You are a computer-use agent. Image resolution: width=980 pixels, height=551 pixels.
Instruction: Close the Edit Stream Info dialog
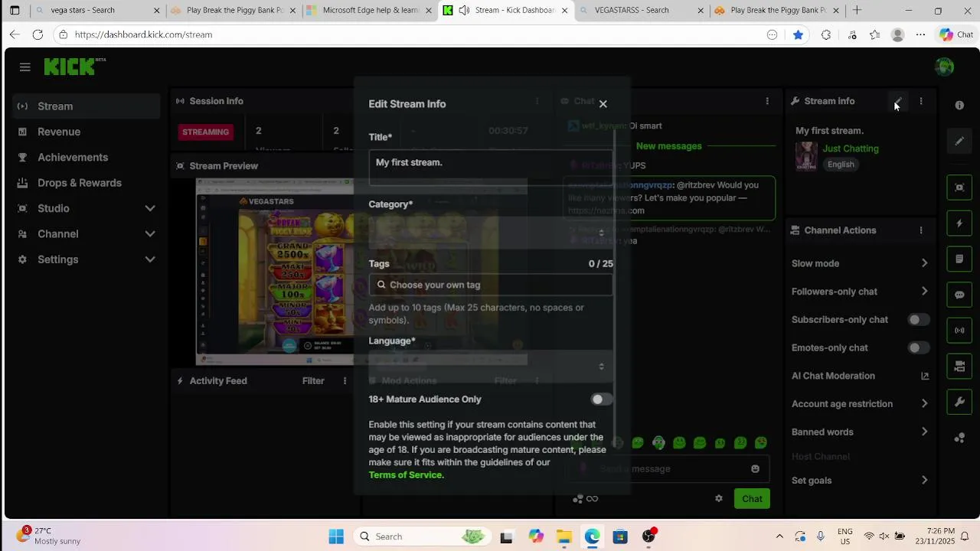coord(603,103)
